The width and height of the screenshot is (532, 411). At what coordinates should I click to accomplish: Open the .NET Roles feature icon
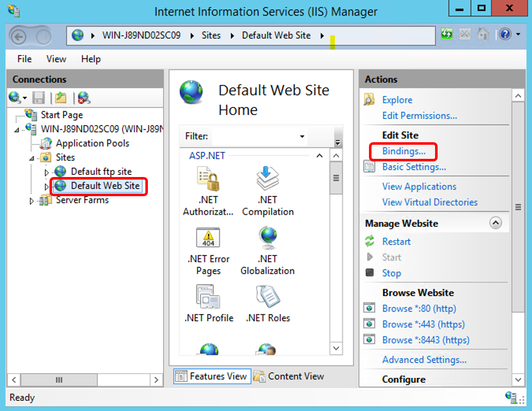pos(268,297)
